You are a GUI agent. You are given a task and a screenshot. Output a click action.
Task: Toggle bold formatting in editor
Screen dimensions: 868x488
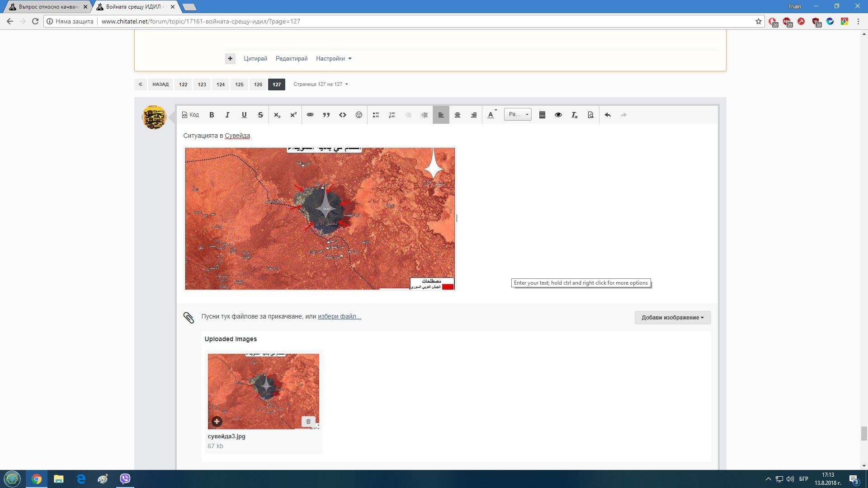(x=212, y=115)
